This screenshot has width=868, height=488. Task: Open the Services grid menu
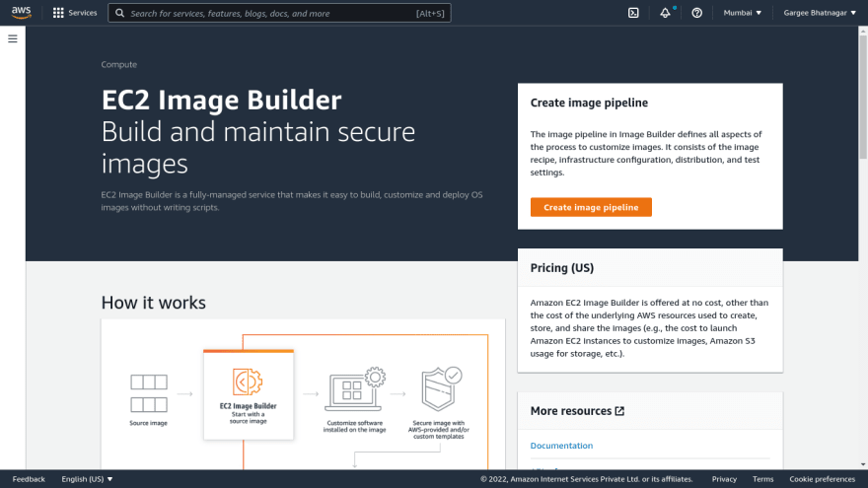(x=58, y=13)
